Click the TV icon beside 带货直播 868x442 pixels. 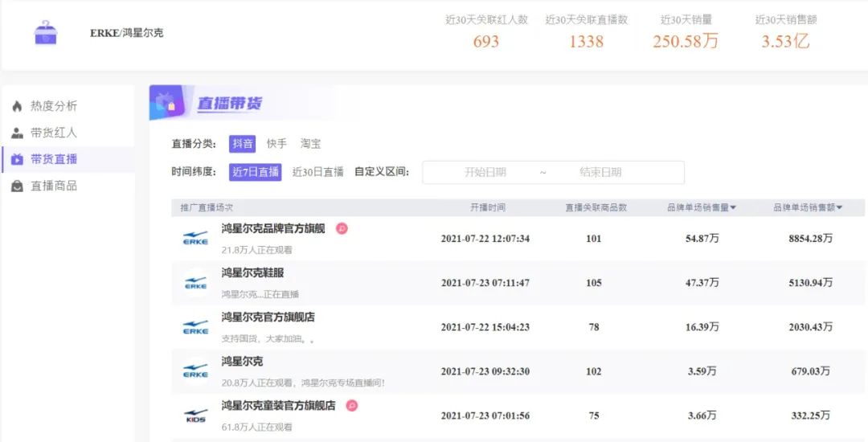[x=17, y=159]
